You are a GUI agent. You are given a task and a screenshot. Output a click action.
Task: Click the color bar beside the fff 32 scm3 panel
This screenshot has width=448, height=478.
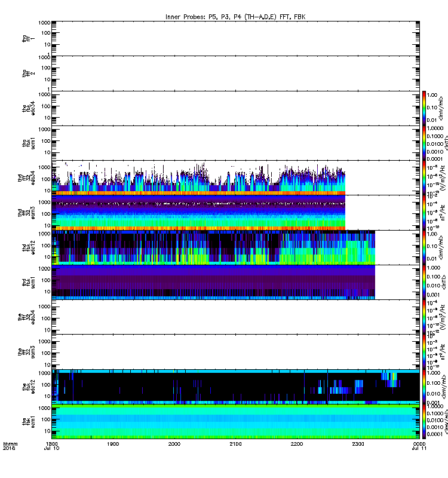pyautogui.click(x=424, y=351)
